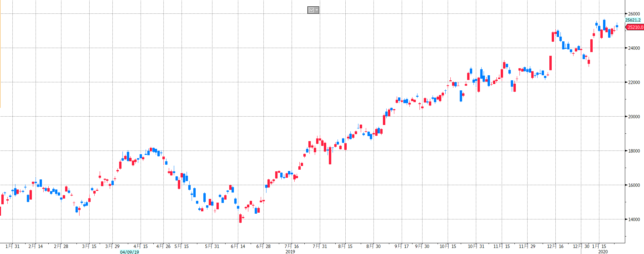The image size is (644, 254).
Task: Click the 6月 14 date label
Action: [x=238, y=246]
